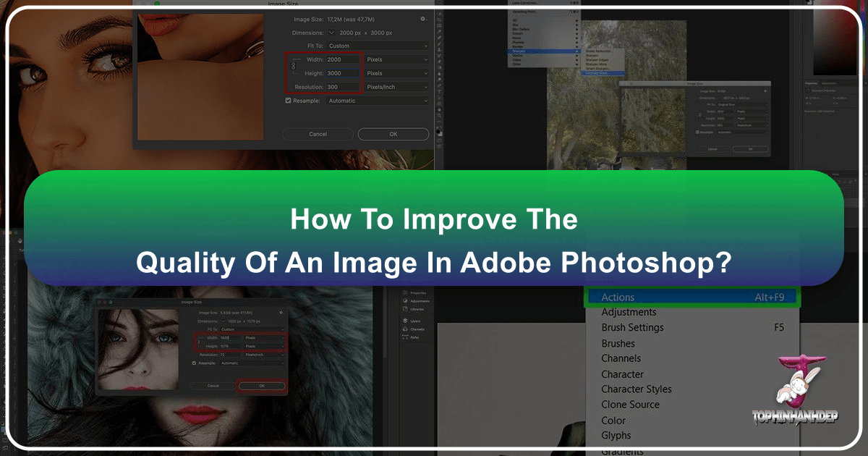Open the Width units Pixels dropdown
Viewport: 868px width, 456px height.
[x=397, y=59]
